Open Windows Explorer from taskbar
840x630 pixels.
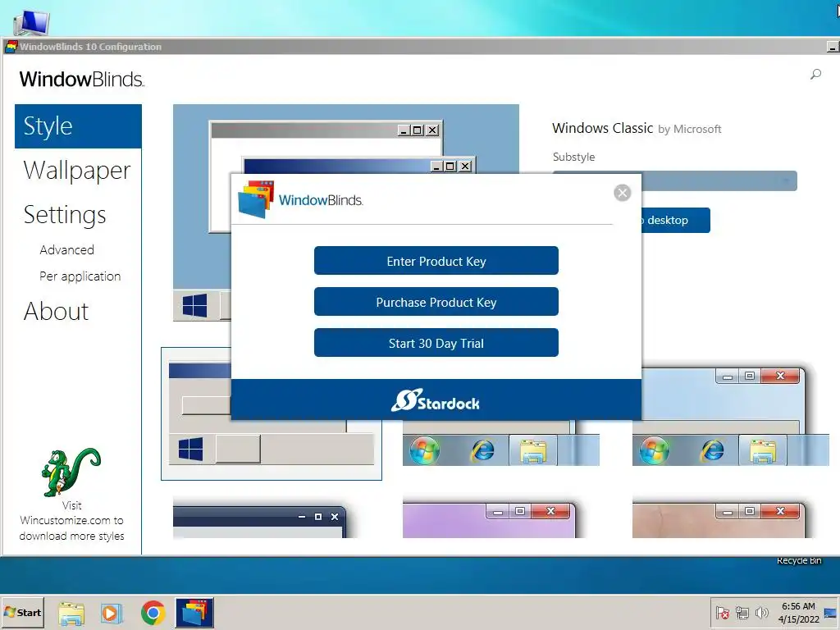coord(71,613)
